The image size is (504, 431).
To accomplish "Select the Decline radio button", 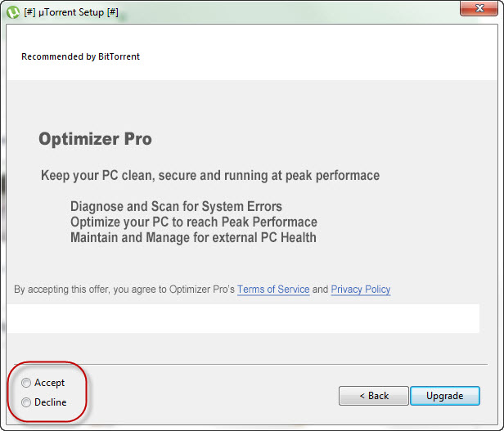I will pos(26,402).
